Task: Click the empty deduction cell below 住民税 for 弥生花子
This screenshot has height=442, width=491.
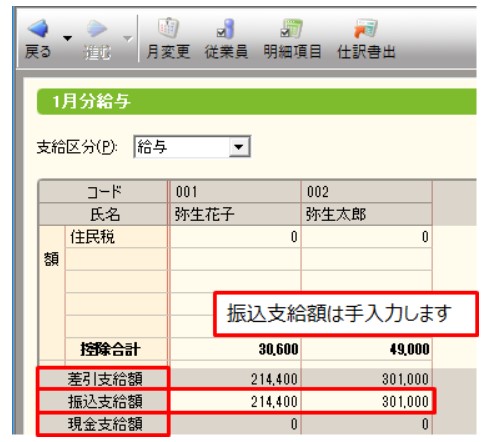Action: (x=235, y=259)
